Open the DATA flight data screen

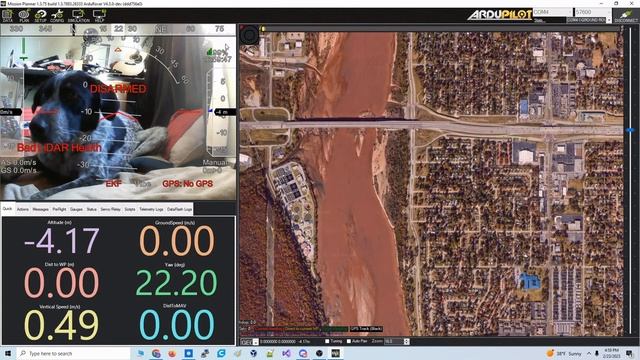point(7,16)
